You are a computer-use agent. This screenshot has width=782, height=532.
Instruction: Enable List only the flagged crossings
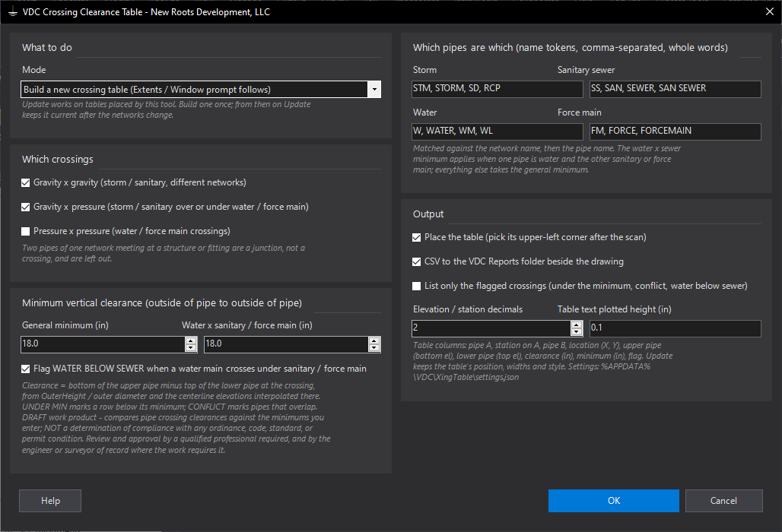416,287
